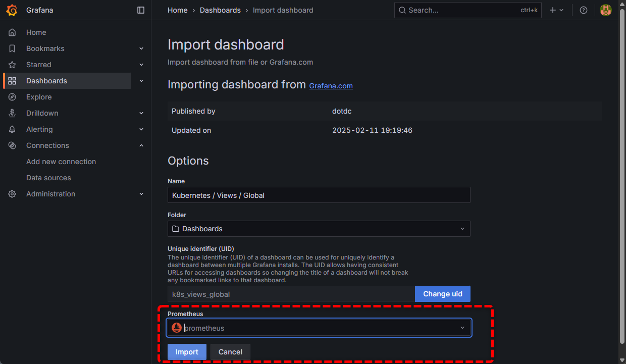Screen dimensions: 626x364
Task: Open the Folder dropdown showing Dashboards
Action: pos(319,229)
